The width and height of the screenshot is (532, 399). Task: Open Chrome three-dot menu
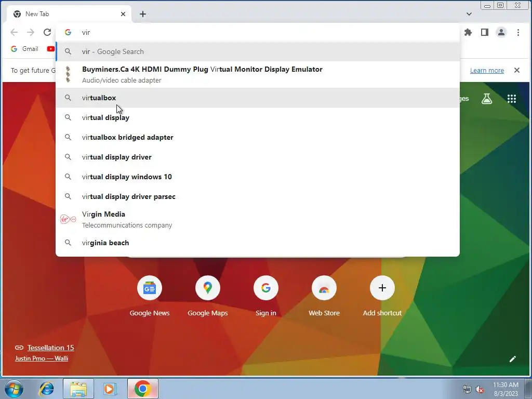[x=518, y=32]
